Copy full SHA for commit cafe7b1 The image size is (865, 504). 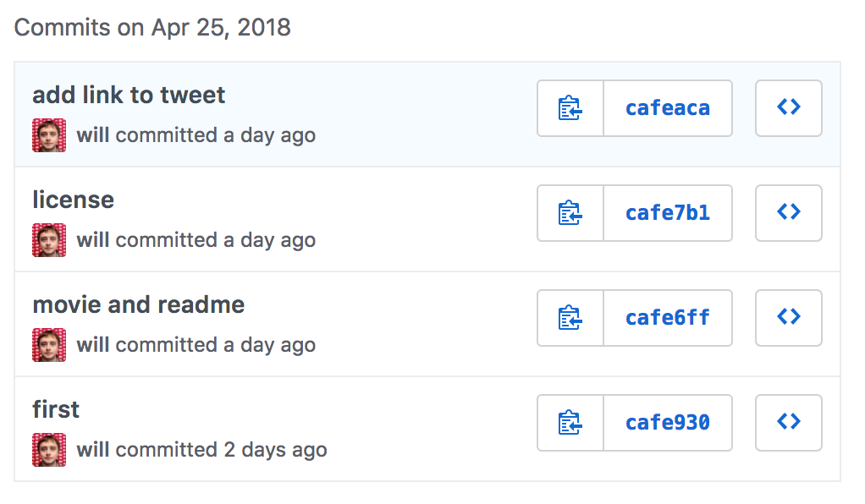570,213
